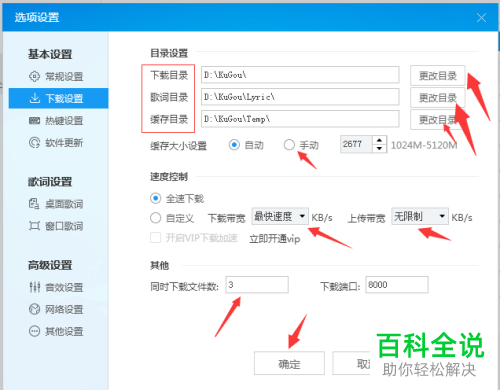Click the cache size field showing 2677
This screenshot has height=390, width=500.
click(356, 144)
